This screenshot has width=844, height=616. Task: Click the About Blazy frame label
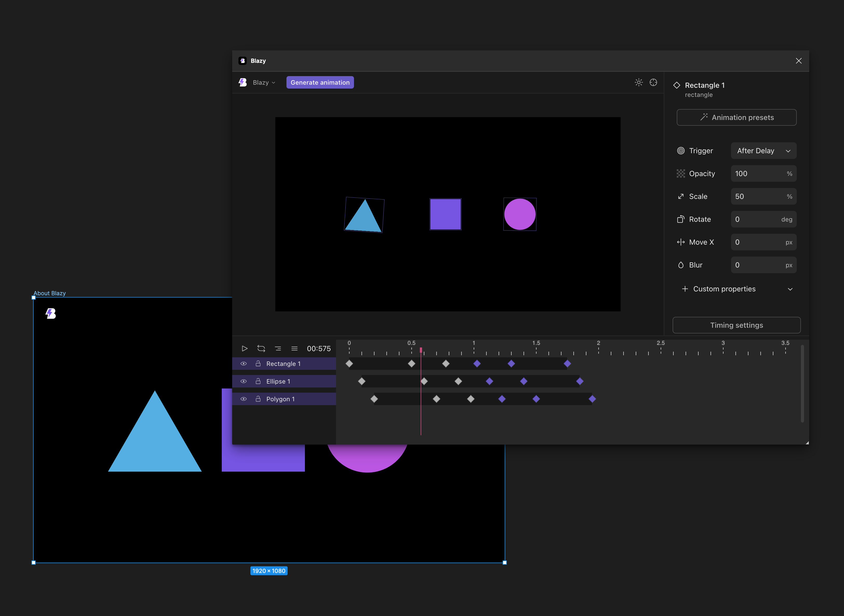tap(50, 293)
